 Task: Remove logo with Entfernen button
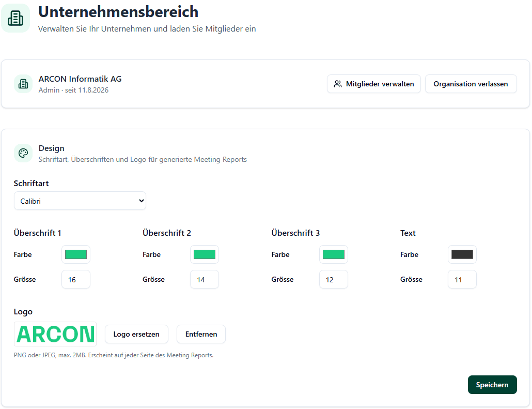(201, 334)
